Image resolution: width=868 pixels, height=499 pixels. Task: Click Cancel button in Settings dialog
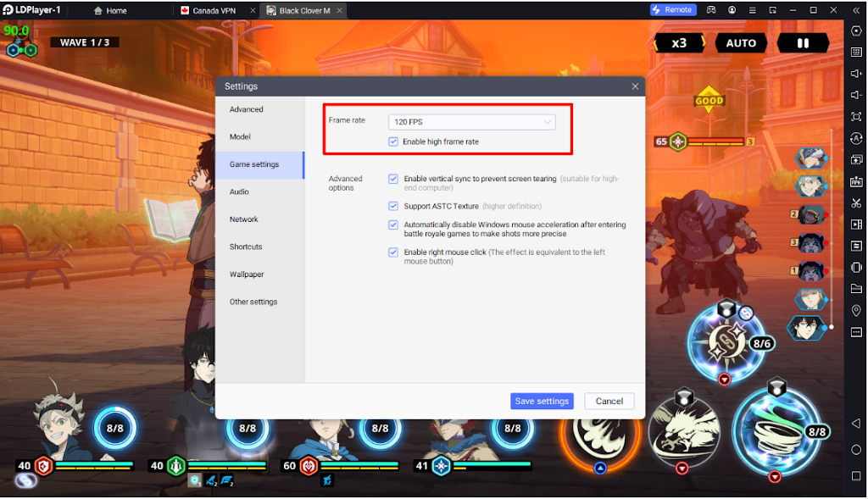[x=609, y=401]
